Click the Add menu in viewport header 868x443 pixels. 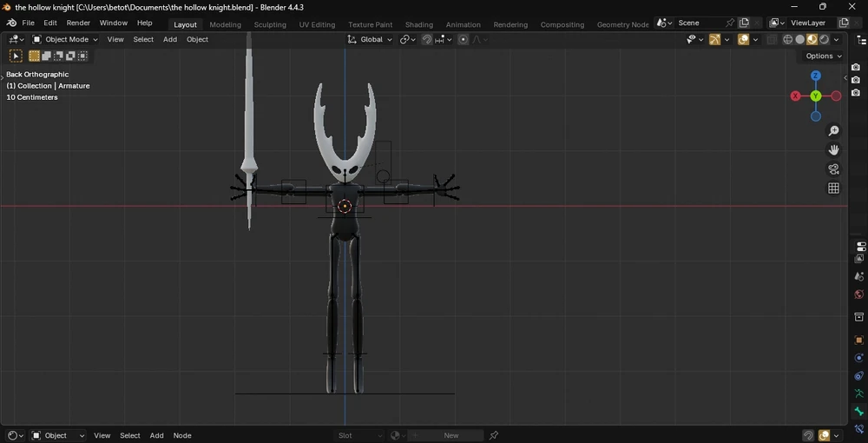(x=170, y=39)
